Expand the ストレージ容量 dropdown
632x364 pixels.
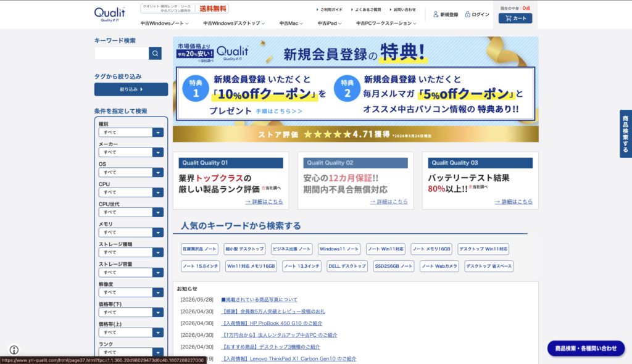tap(131, 273)
